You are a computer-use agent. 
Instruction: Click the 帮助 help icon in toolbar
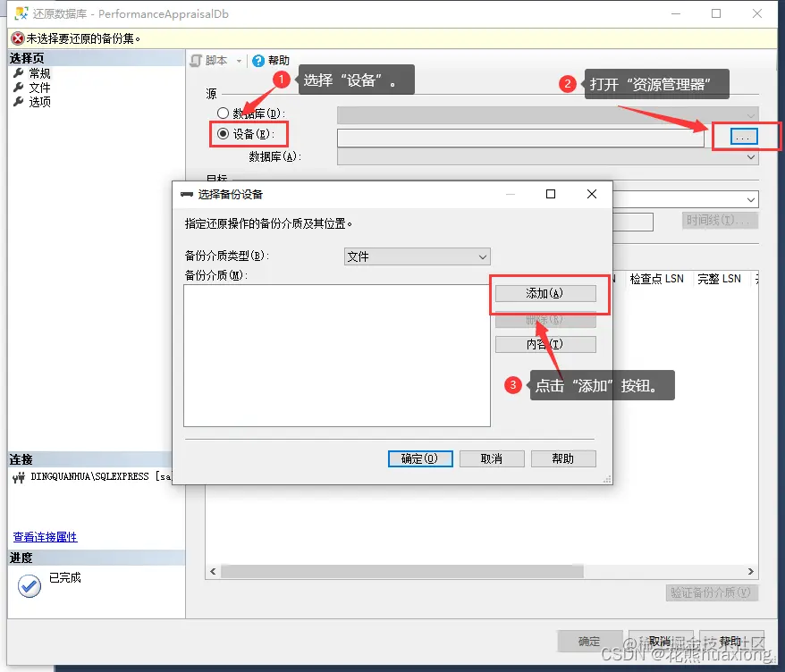[x=258, y=61]
